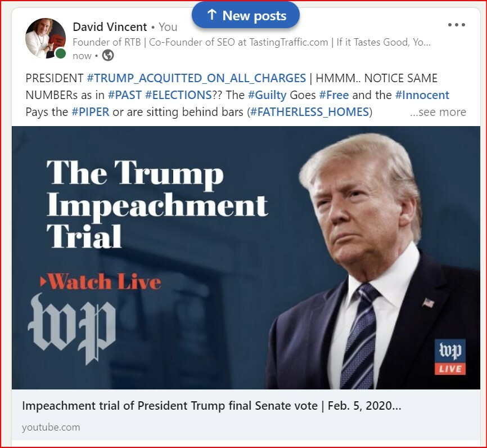Visit the #Innocent hashtag
Viewport: 487px width, 448px height.
coord(422,95)
